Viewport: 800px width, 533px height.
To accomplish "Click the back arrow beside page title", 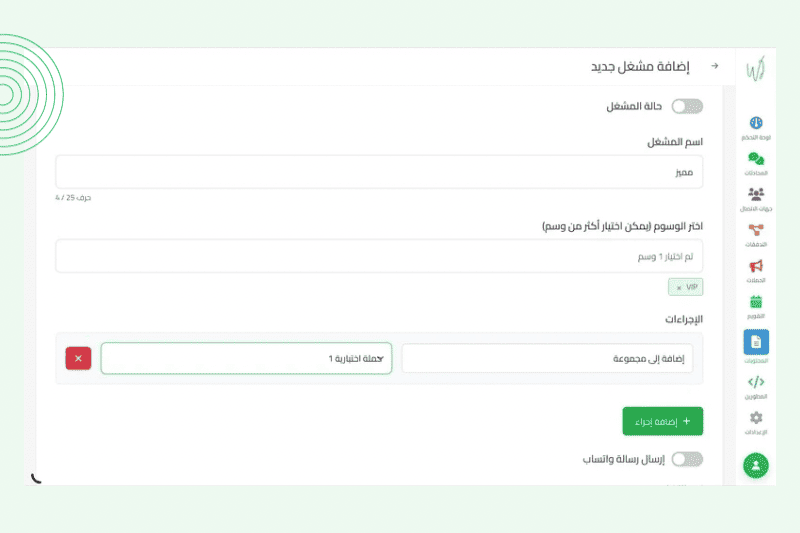I will tap(714, 66).
